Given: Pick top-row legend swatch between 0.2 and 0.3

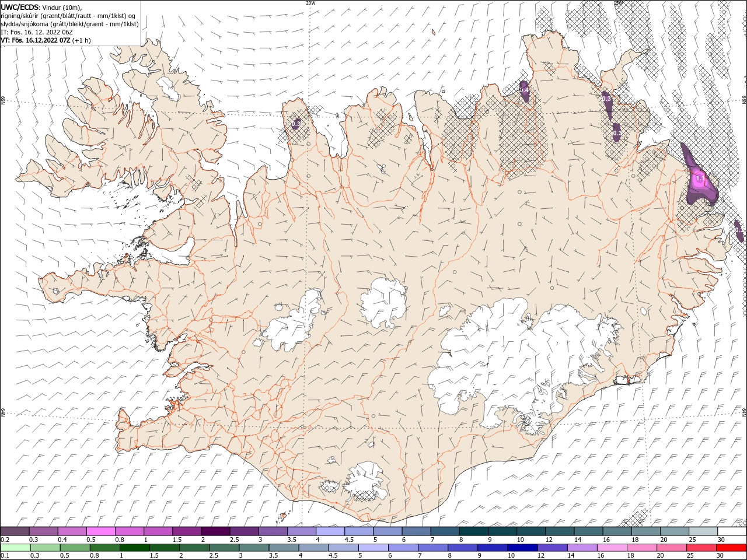Looking at the screenshot, I should pyautogui.click(x=15, y=531).
